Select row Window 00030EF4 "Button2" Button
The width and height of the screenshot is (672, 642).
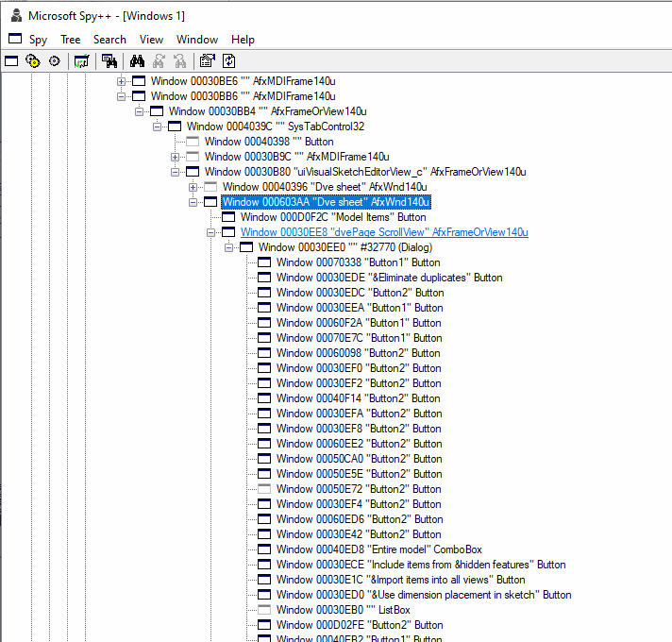(359, 504)
